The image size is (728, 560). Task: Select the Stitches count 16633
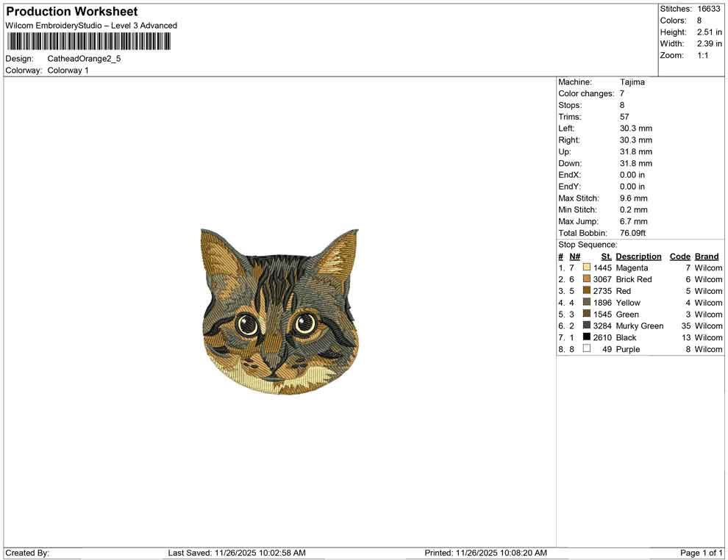(709, 9)
